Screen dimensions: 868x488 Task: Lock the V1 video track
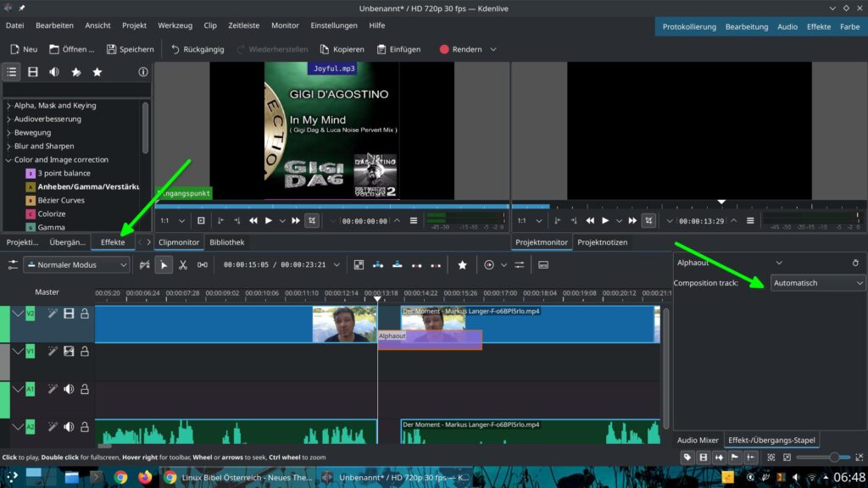tap(85, 352)
